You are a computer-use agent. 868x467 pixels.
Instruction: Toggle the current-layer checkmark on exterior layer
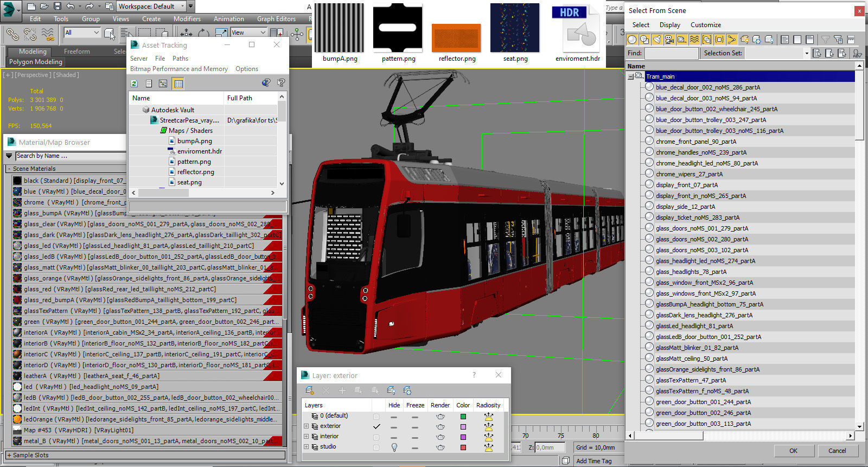coord(376,426)
